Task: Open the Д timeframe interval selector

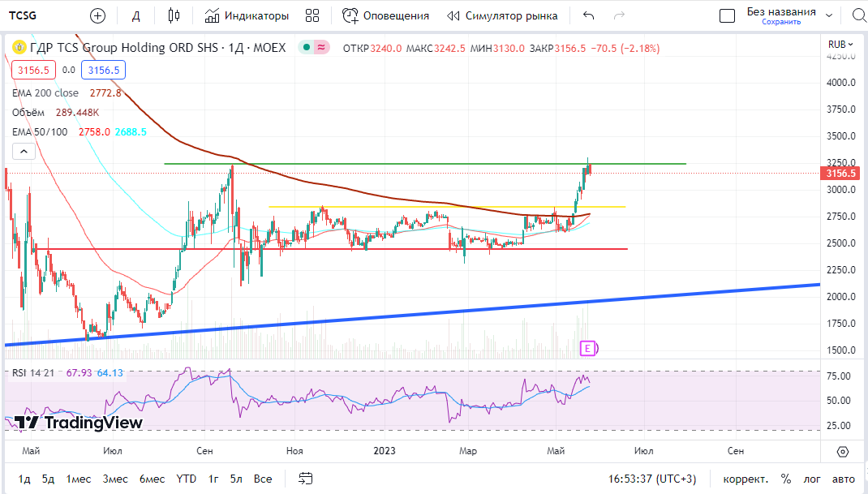Action: (x=135, y=16)
